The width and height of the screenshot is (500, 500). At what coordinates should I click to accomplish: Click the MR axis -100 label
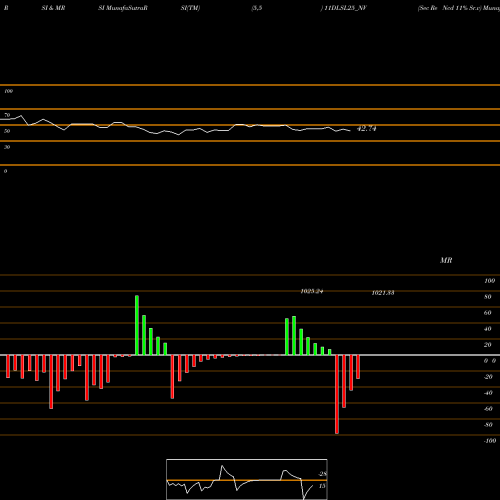point(490,441)
